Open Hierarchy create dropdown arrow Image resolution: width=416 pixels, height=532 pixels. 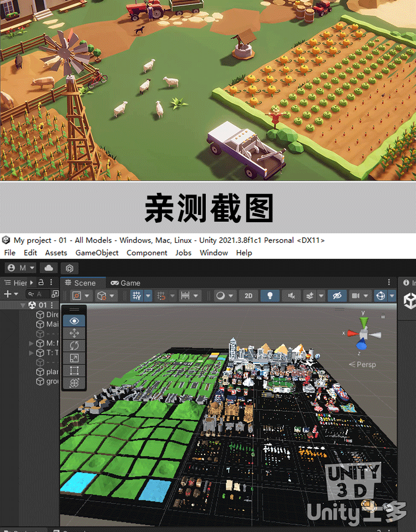click(16, 294)
